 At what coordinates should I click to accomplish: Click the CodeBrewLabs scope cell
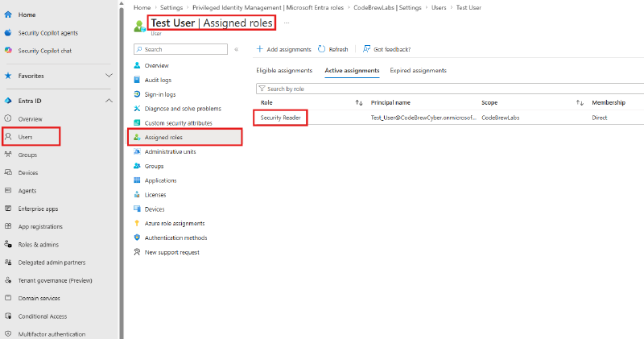(500, 118)
